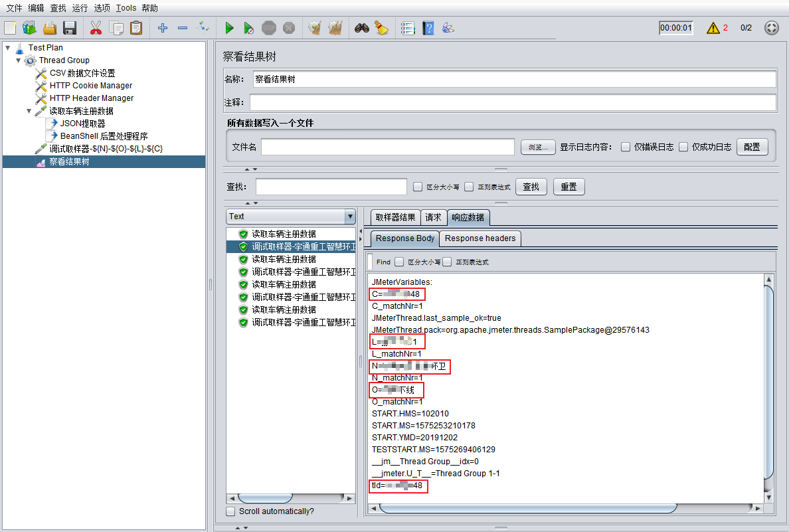Select HTTP Cookie Manager tree item
The width and height of the screenshot is (789, 532).
90,86
